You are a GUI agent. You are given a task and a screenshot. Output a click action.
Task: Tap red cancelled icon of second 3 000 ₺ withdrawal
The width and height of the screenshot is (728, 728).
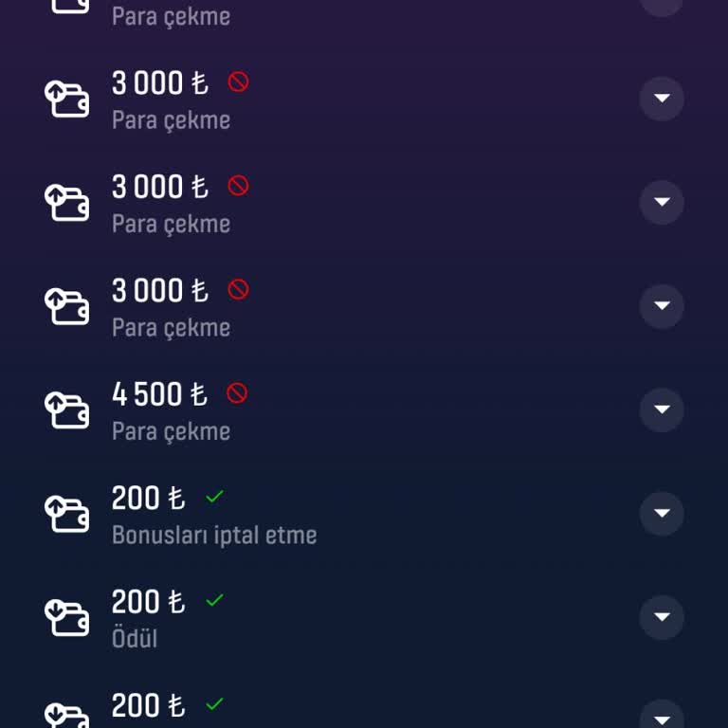pyautogui.click(x=238, y=186)
